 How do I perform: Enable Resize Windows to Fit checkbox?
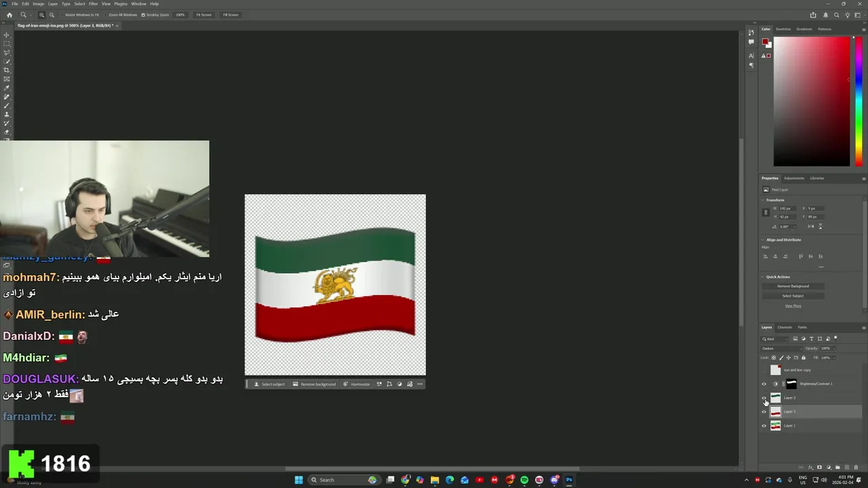point(62,15)
